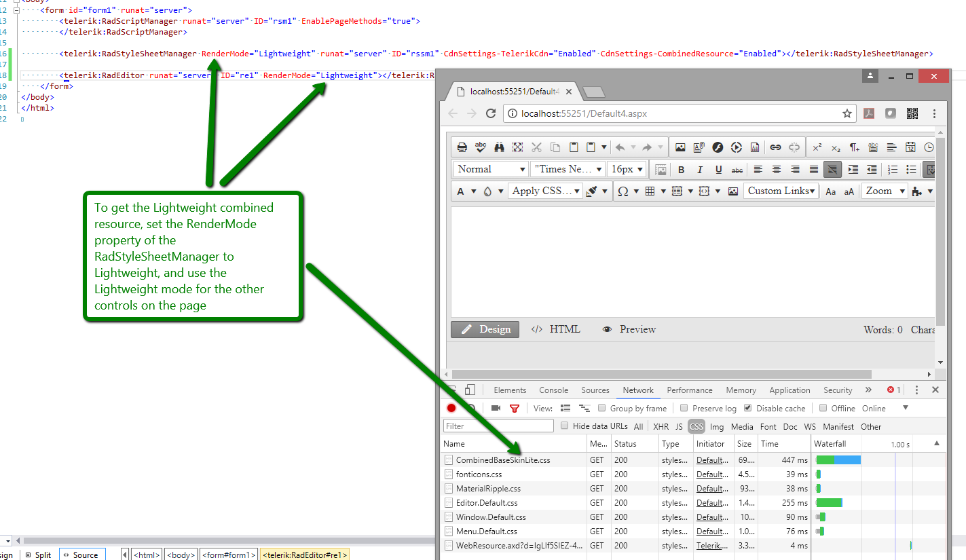Click the browser page horizontal scrollbar
The height and width of the screenshot is (560, 966).
(661, 374)
